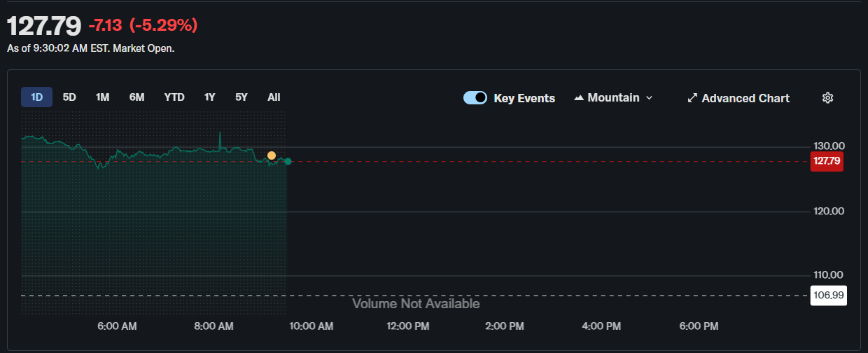
Task: Click the 10:00 AM time axis label
Action: (311, 326)
